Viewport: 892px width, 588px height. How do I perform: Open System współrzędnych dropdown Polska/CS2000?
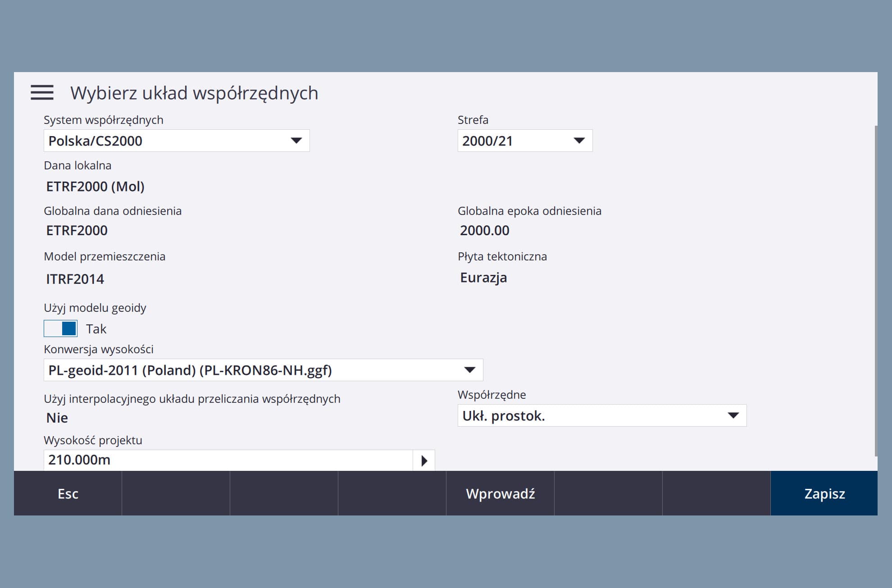tap(176, 141)
